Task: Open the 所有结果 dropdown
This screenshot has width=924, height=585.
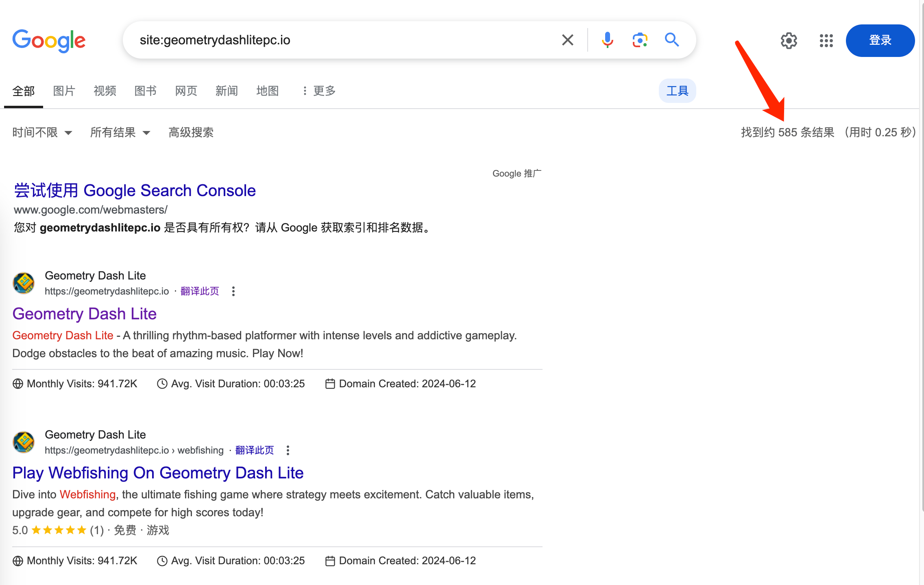Action: (120, 132)
